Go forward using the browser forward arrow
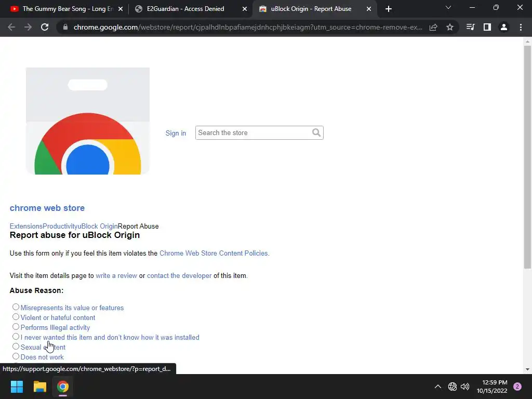532x399 pixels. pos(28,27)
